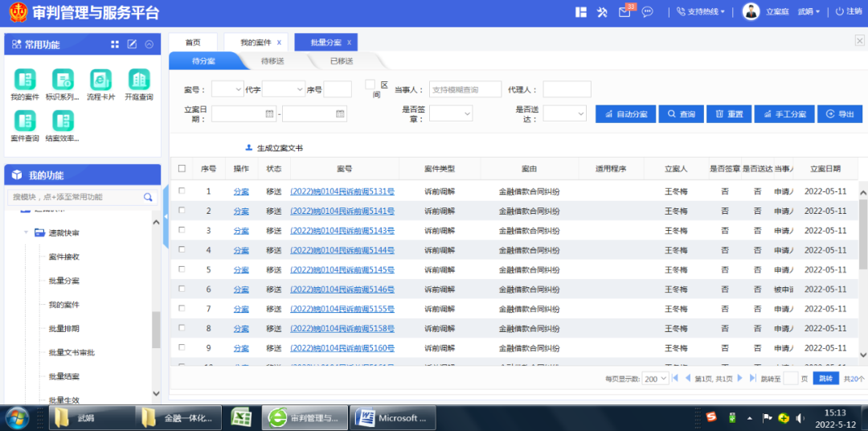Open the 武娟 user dropdown

(x=809, y=11)
